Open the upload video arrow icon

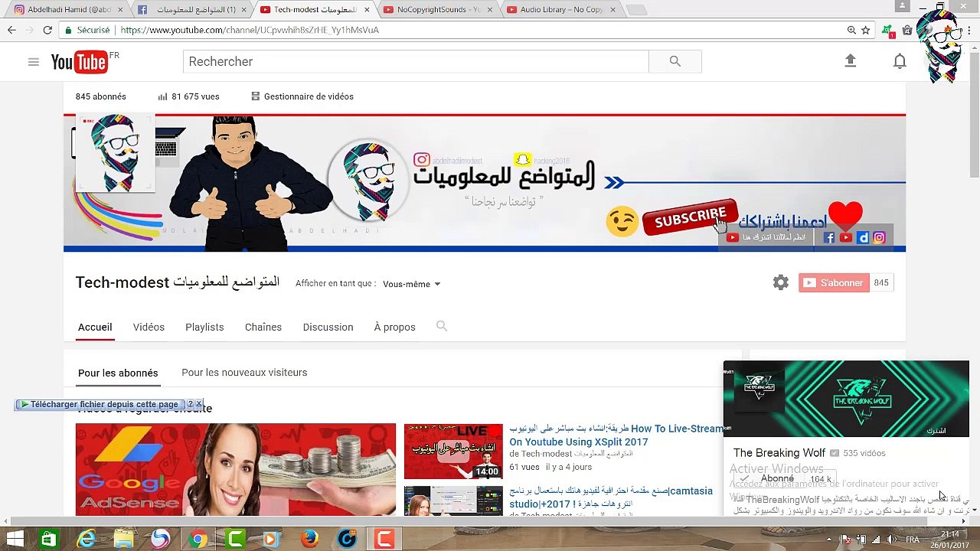[x=850, y=61]
